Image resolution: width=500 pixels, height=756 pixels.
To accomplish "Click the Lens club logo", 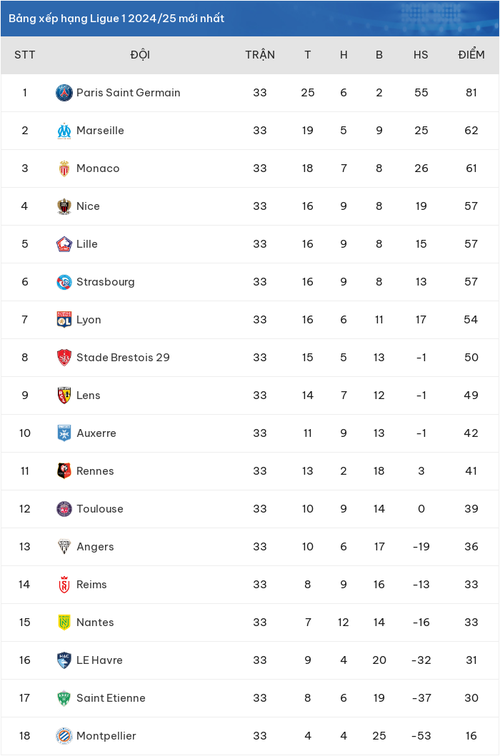I will (x=64, y=395).
